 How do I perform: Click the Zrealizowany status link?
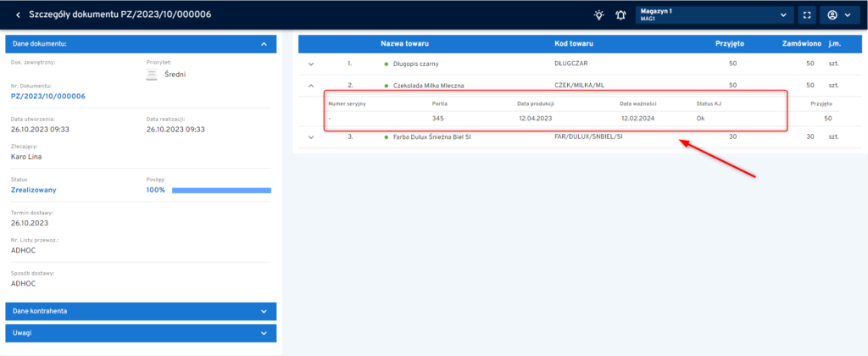34,191
